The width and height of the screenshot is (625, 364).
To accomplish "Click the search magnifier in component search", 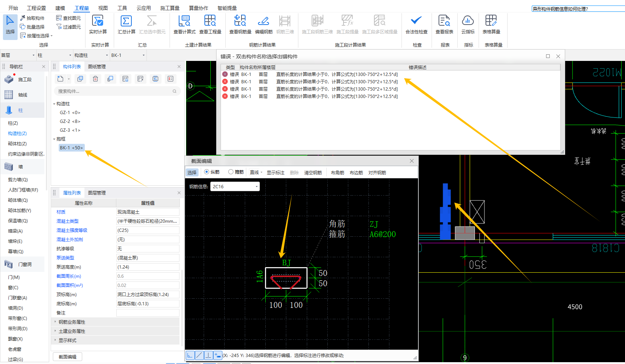I will 174,91.
